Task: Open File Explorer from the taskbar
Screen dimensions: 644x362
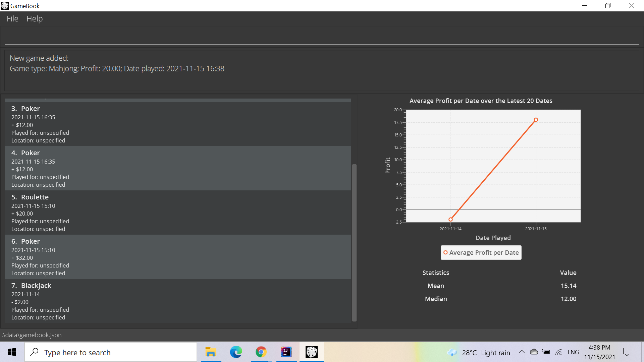Action: pyautogui.click(x=211, y=352)
